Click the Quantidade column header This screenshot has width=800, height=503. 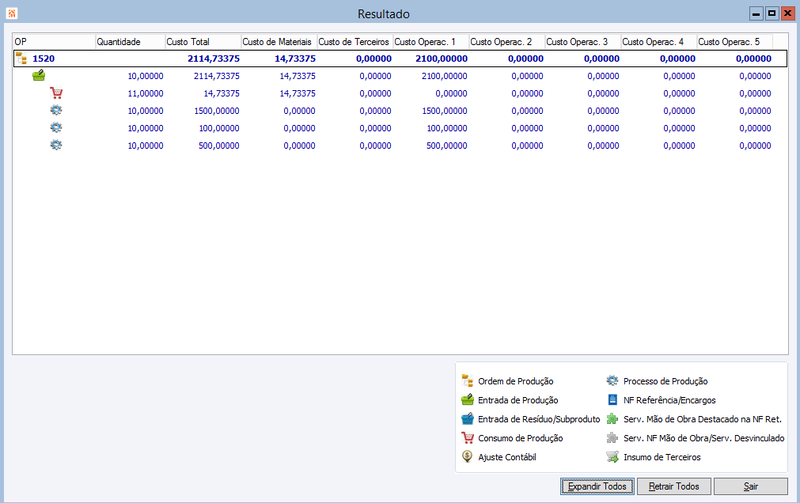click(130, 42)
